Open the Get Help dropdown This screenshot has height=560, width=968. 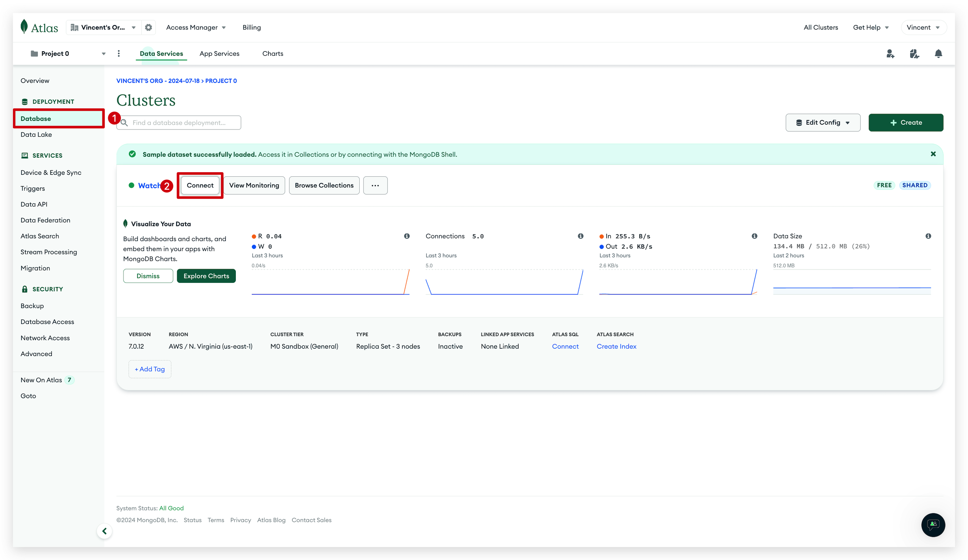pos(870,27)
